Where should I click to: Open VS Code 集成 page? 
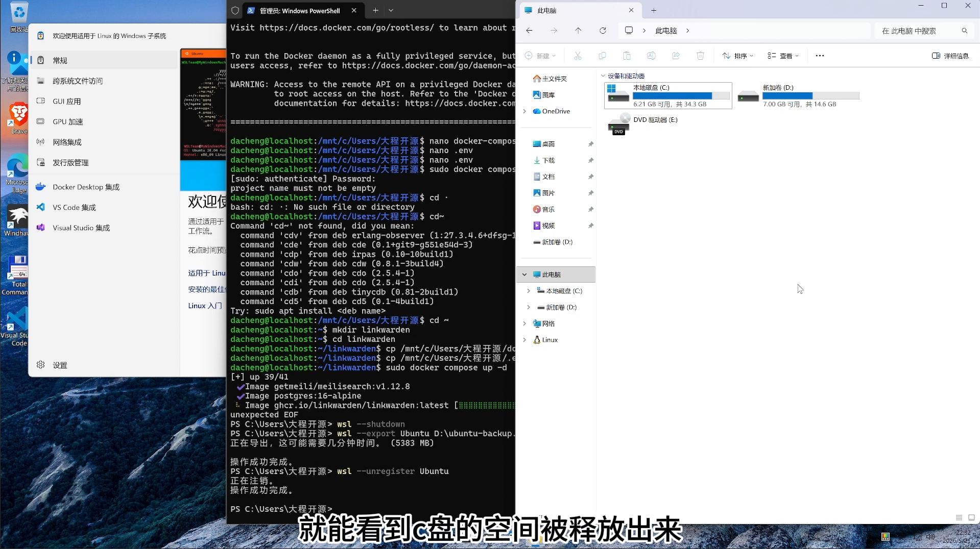tap(104, 207)
